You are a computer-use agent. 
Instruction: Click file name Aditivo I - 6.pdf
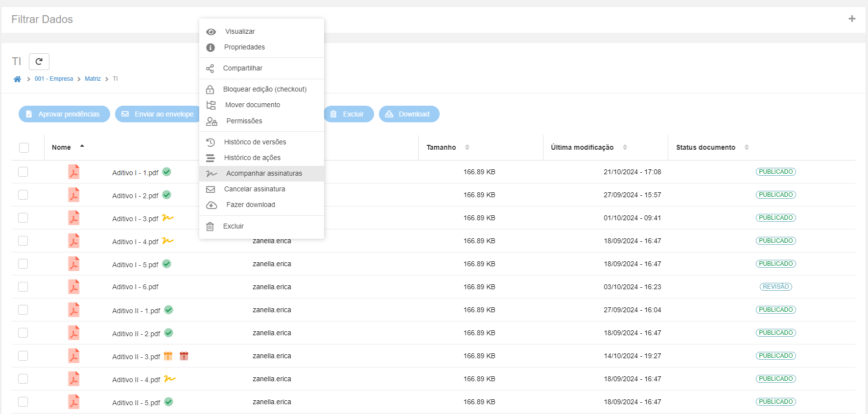click(135, 287)
